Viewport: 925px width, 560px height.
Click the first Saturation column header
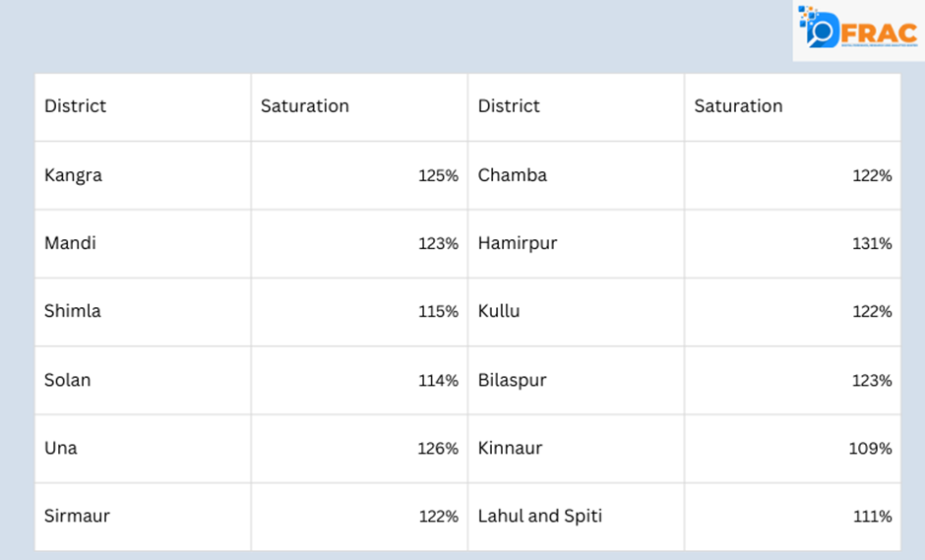point(305,106)
